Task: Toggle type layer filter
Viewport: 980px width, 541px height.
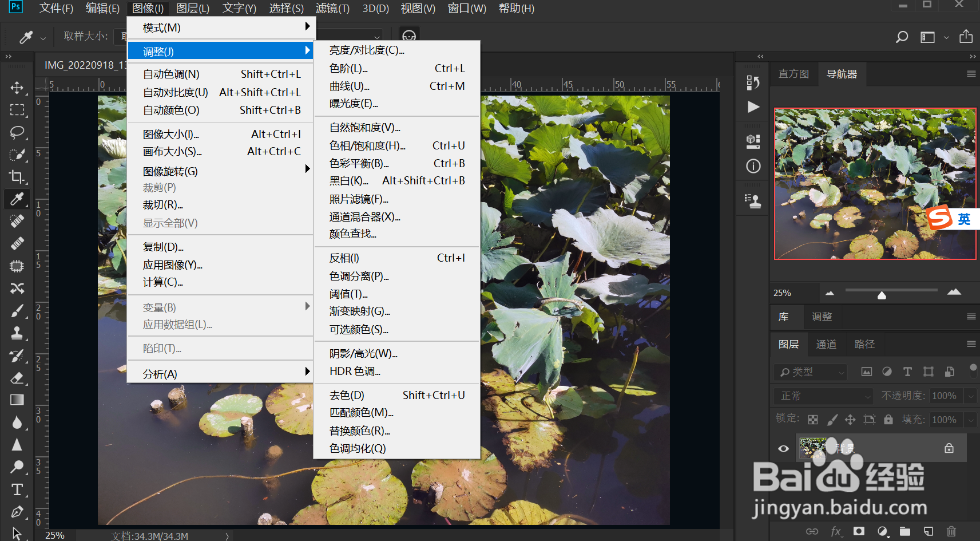Action: point(907,372)
